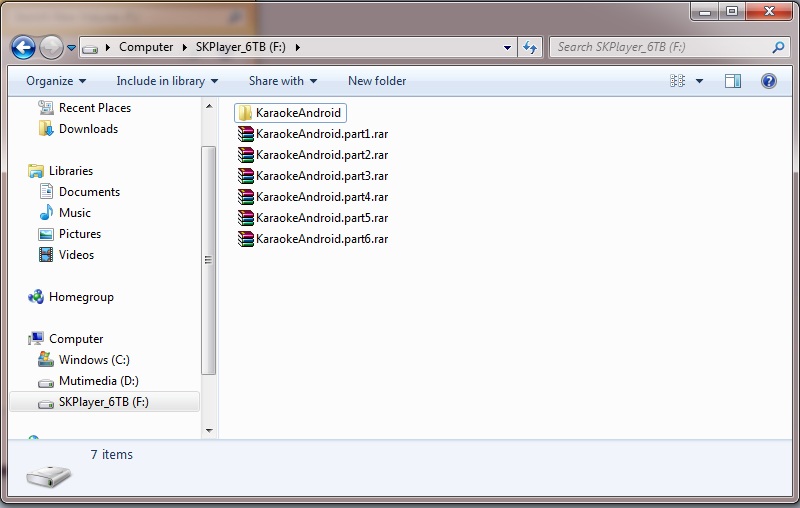The height and width of the screenshot is (508, 800).
Task: Click the greyed Forward navigation arrow
Action: 51,47
